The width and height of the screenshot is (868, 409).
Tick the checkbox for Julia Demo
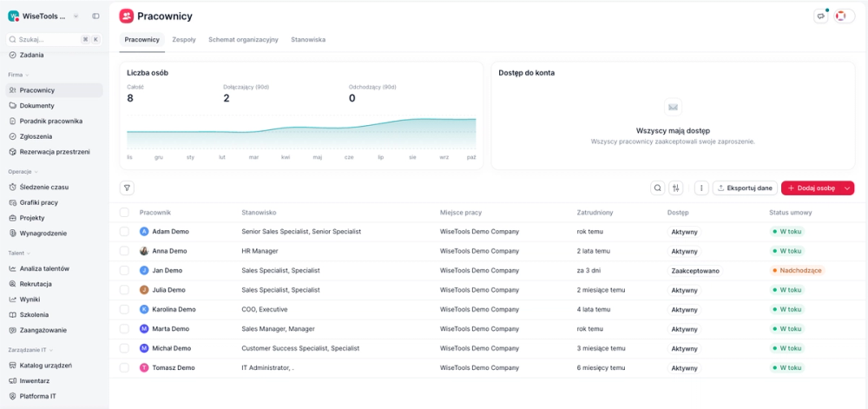click(124, 290)
